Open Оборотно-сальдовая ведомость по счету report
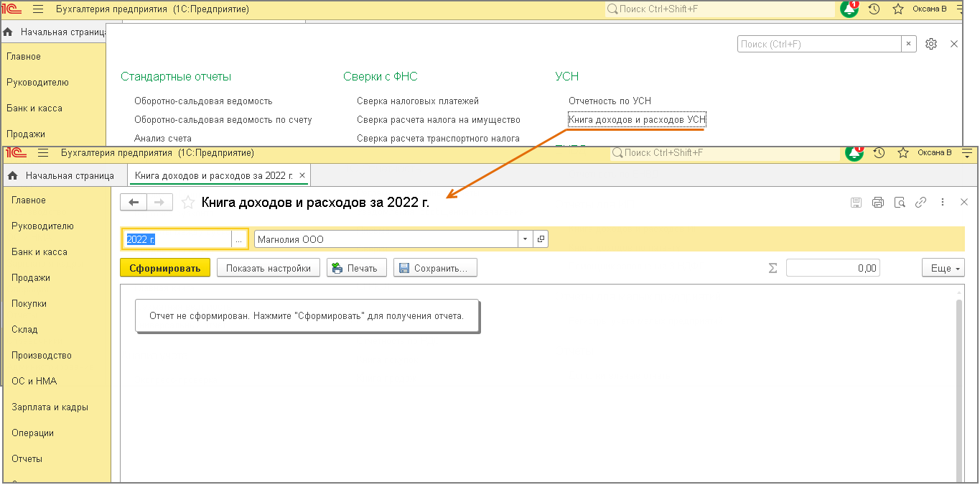This screenshot has height=485, width=980. pyautogui.click(x=223, y=120)
